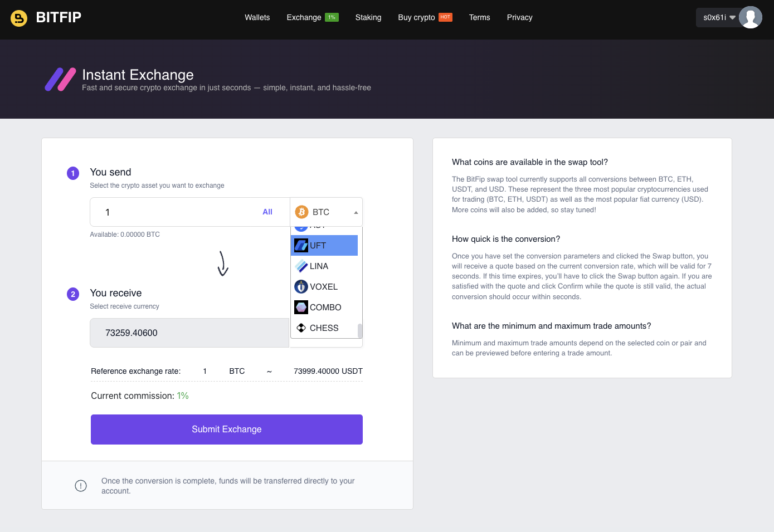Screen dimensions: 774x532
Task: Click the VOXEL coin icon
Action: [301, 287]
